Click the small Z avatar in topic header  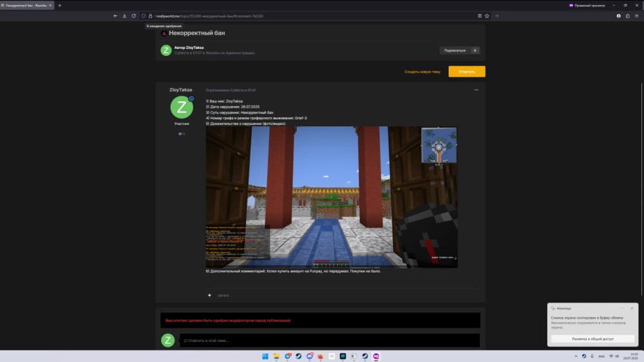point(166,50)
